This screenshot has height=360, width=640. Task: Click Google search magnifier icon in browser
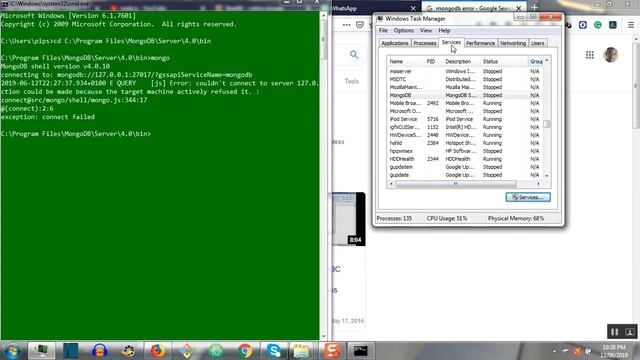[x=354, y=54]
